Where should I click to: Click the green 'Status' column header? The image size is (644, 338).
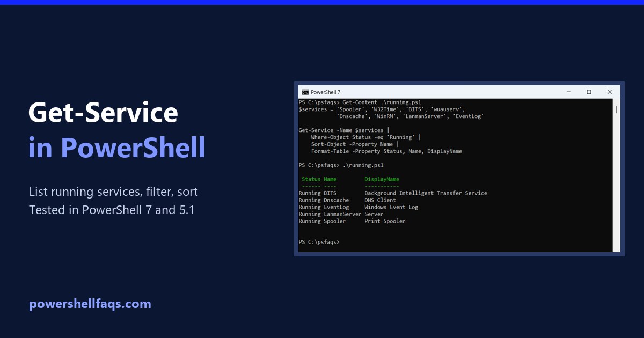tap(311, 179)
